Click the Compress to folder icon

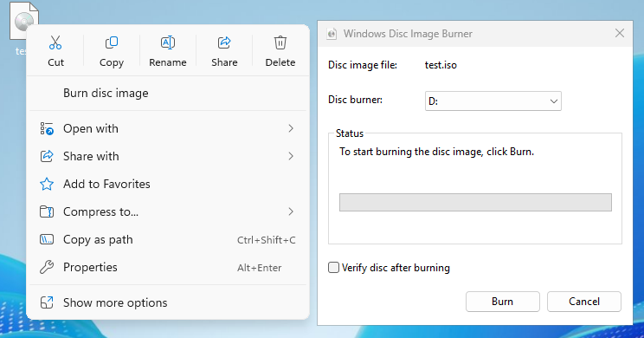click(47, 211)
